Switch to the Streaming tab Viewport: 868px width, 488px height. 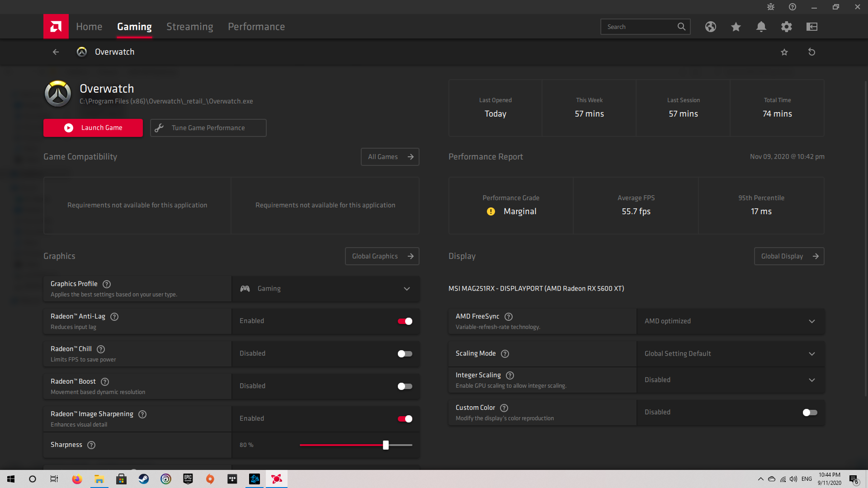(x=189, y=27)
